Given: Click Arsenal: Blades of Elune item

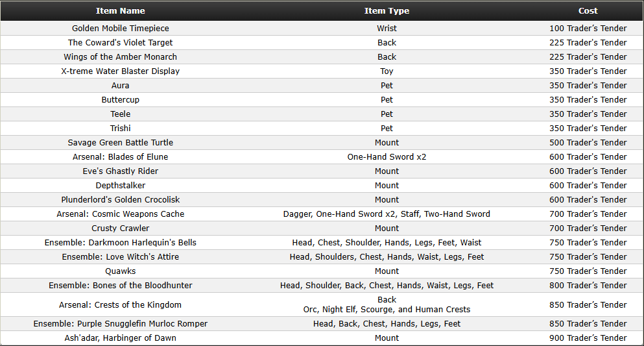Looking at the screenshot, I should click(x=121, y=157).
